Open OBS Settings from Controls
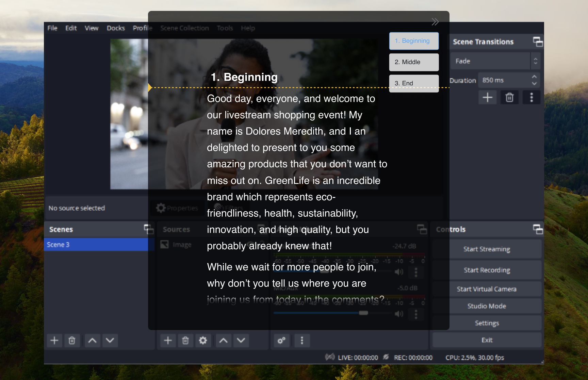588x380 pixels. click(487, 323)
